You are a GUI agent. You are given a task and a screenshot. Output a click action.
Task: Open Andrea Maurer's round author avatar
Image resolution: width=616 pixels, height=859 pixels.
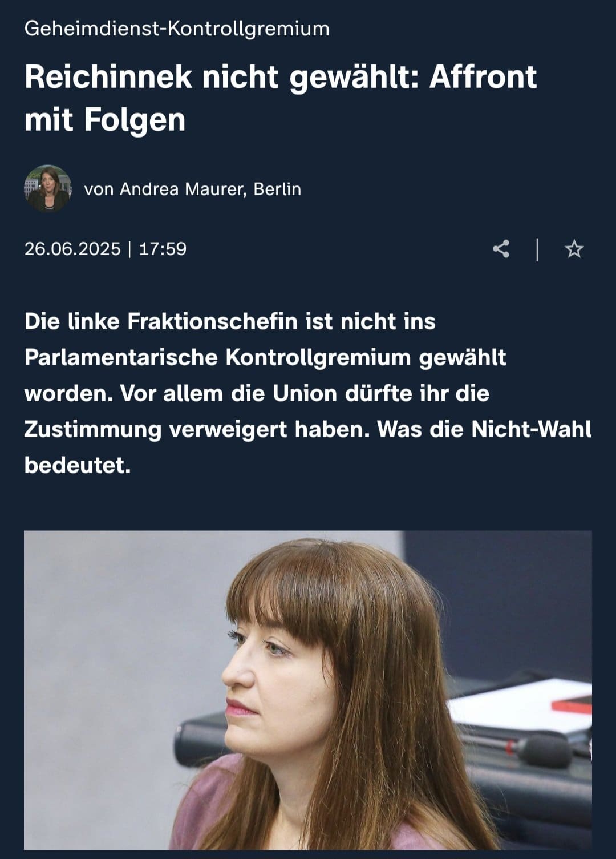point(48,188)
